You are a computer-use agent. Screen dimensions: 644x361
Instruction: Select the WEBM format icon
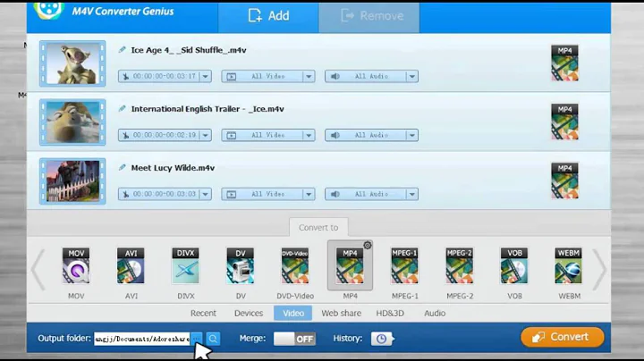569,265
